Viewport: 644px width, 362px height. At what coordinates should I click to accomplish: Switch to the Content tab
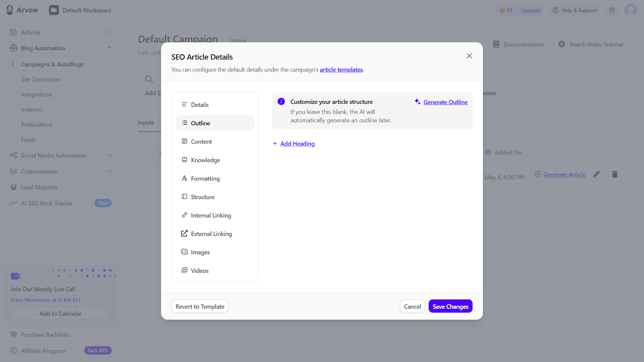pyautogui.click(x=201, y=141)
